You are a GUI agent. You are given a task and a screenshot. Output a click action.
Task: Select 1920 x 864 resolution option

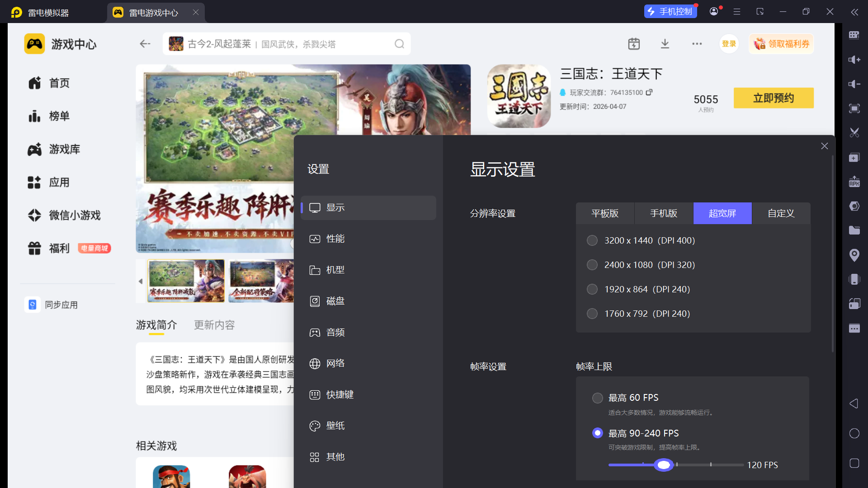tap(592, 289)
